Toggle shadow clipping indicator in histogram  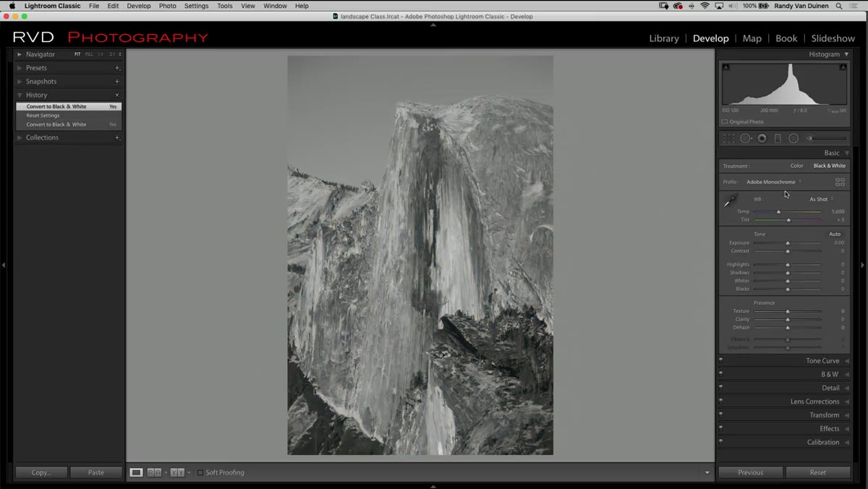pos(726,67)
